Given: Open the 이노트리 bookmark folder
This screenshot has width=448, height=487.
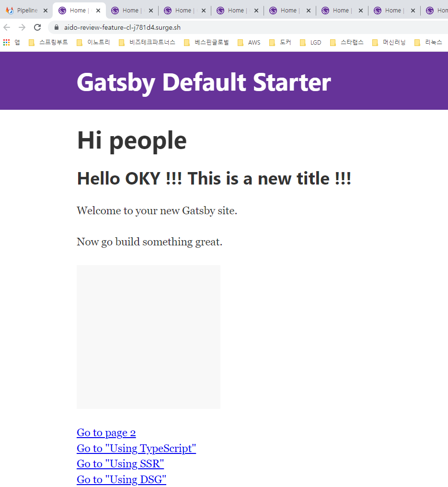Looking at the screenshot, I should click(x=93, y=42).
